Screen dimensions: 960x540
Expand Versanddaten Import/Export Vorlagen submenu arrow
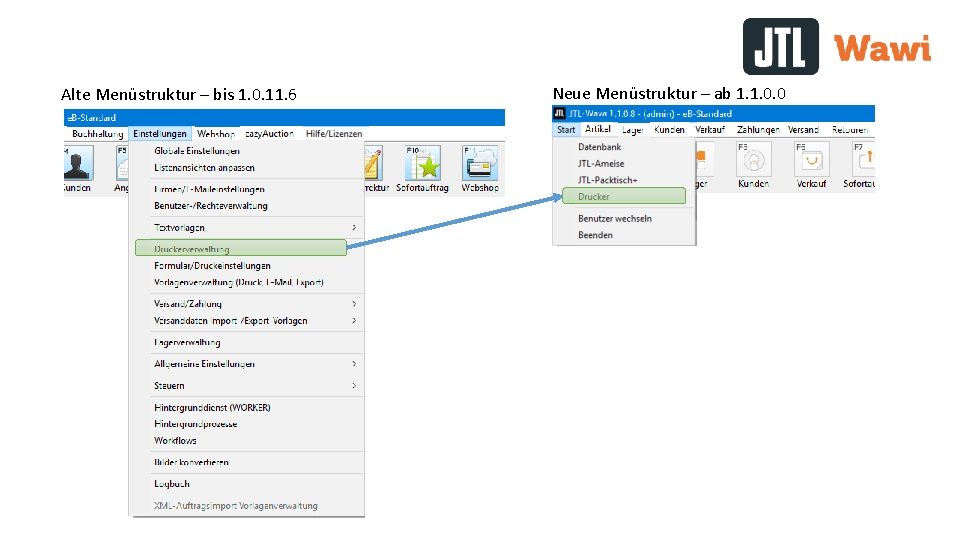tap(354, 321)
